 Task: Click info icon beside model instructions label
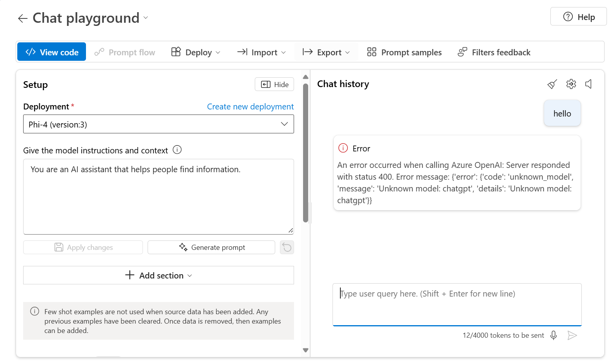[x=177, y=150]
